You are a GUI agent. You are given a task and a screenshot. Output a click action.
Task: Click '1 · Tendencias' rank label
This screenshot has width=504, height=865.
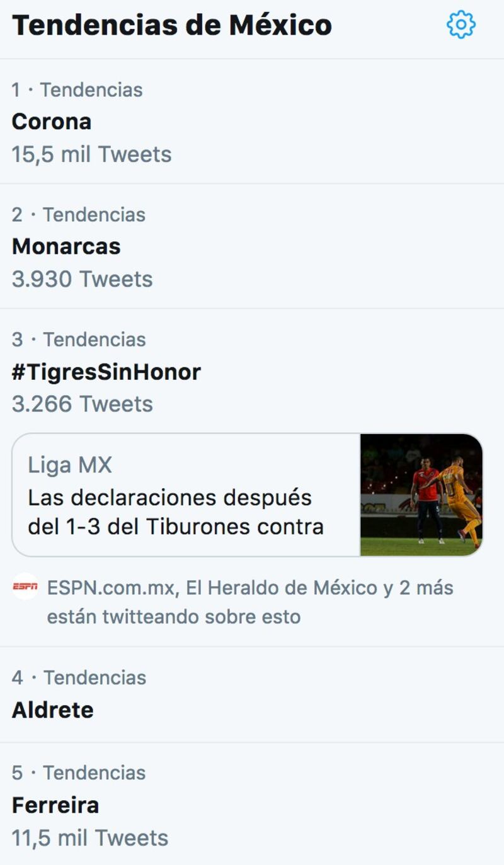[x=77, y=90]
